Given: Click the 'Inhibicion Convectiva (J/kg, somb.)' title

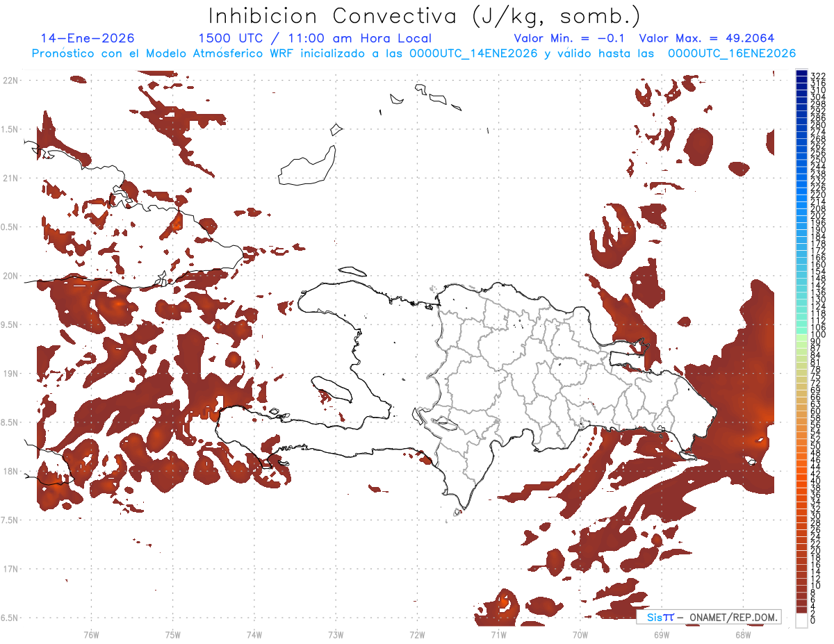Looking at the screenshot, I should pyautogui.click(x=425, y=16).
